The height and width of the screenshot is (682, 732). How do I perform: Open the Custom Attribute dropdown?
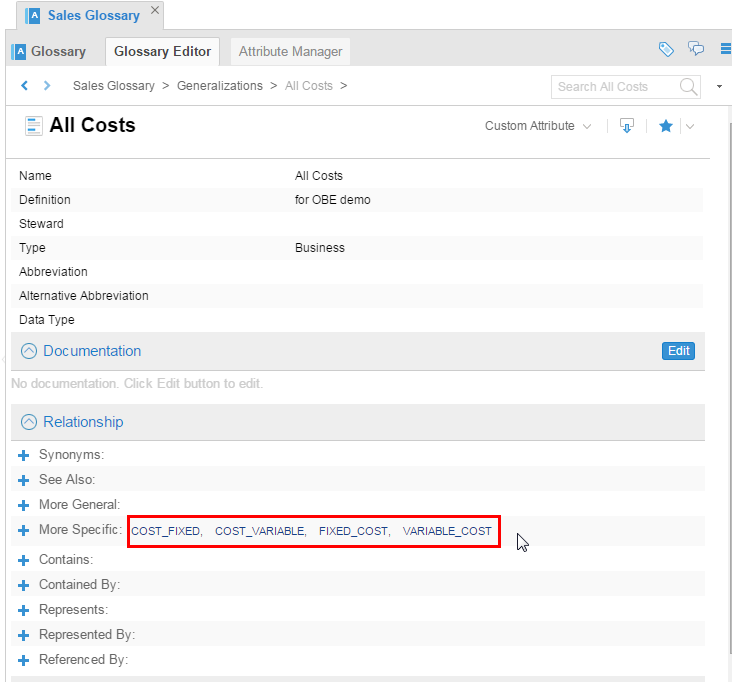538,126
